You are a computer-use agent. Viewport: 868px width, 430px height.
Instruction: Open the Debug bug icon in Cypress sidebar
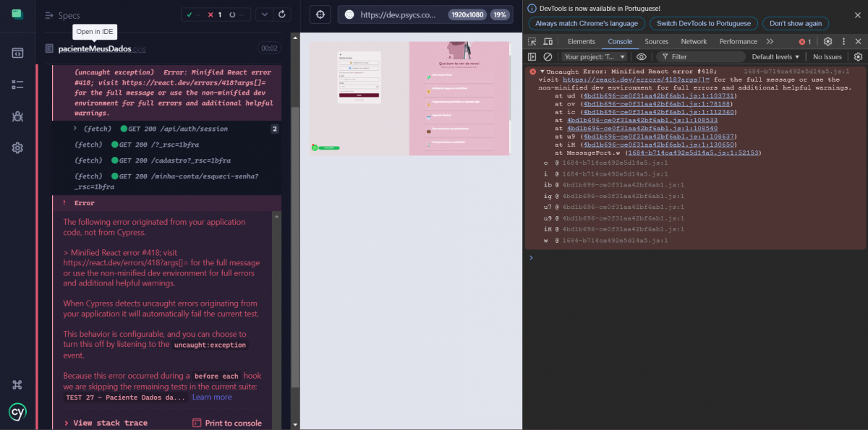pyautogui.click(x=17, y=116)
